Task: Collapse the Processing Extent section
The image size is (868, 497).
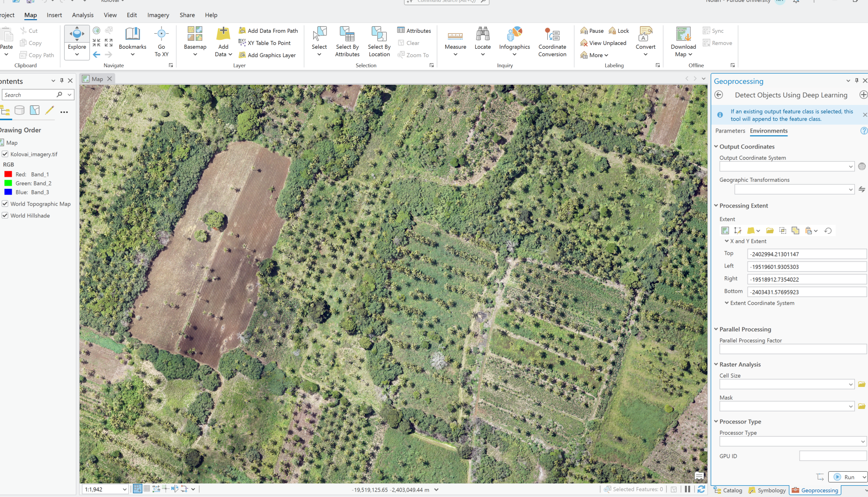Action: tap(716, 205)
